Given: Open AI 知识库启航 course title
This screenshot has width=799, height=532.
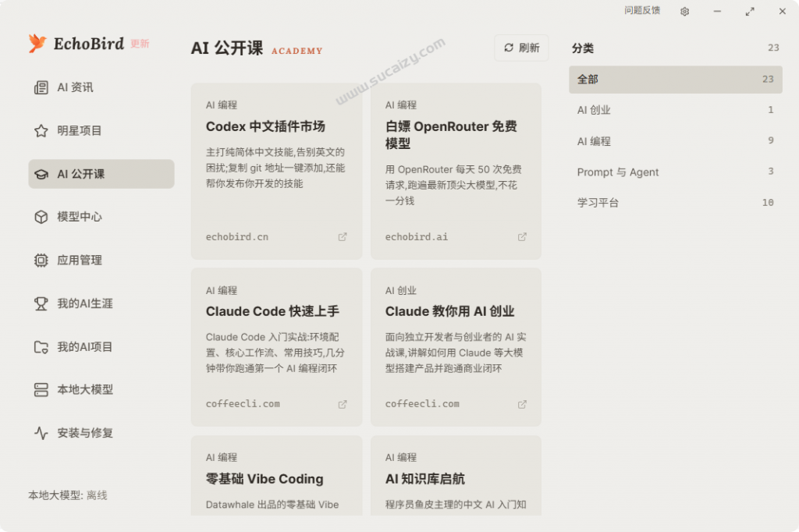Looking at the screenshot, I should click(425, 479).
